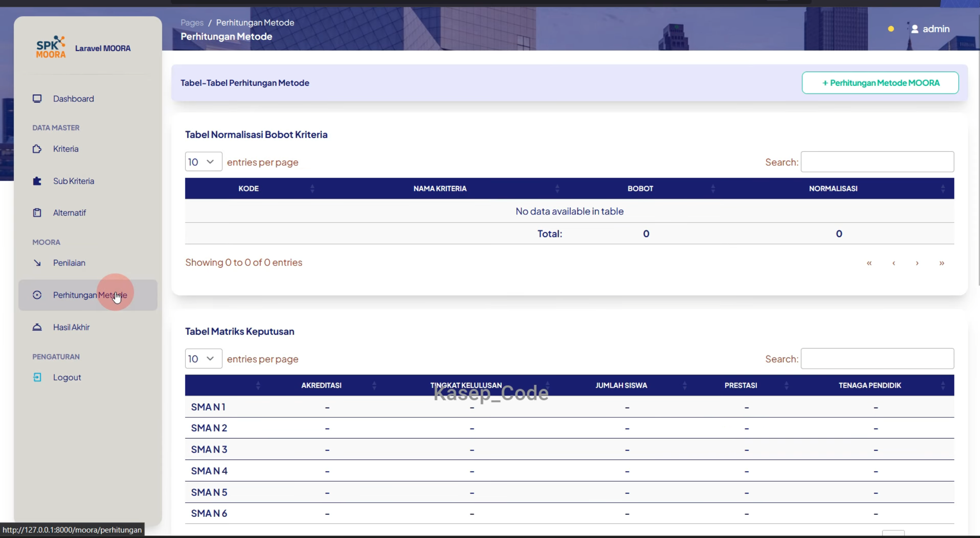Sort by PRESTASI column arrows
This screenshot has width=980, height=538.
(x=786, y=385)
